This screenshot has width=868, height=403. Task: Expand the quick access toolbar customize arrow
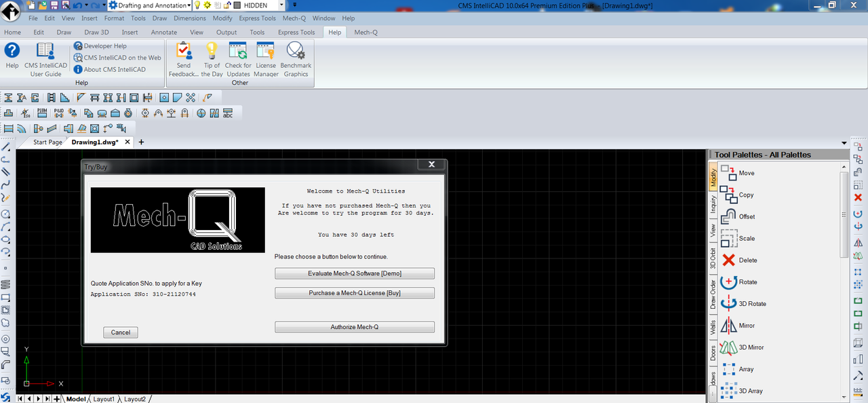tap(294, 5)
